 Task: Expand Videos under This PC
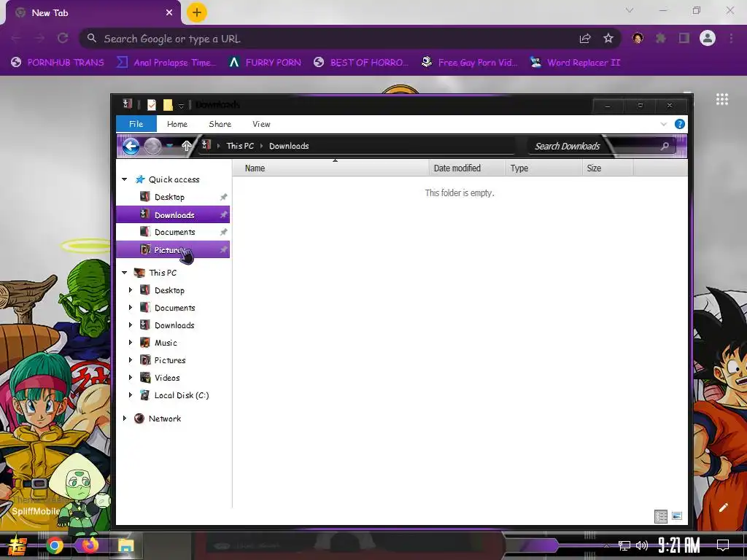point(131,378)
